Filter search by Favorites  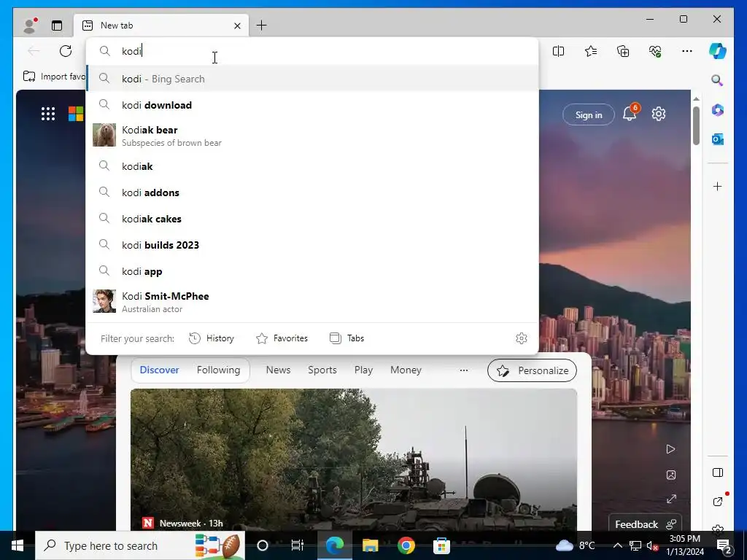(282, 338)
